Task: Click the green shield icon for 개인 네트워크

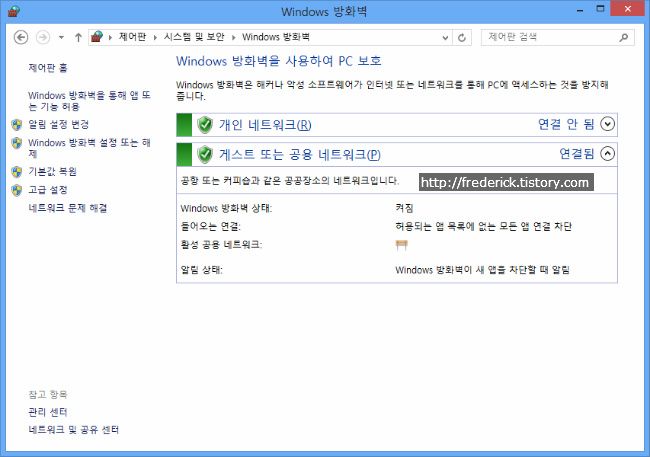Action: pos(205,124)
